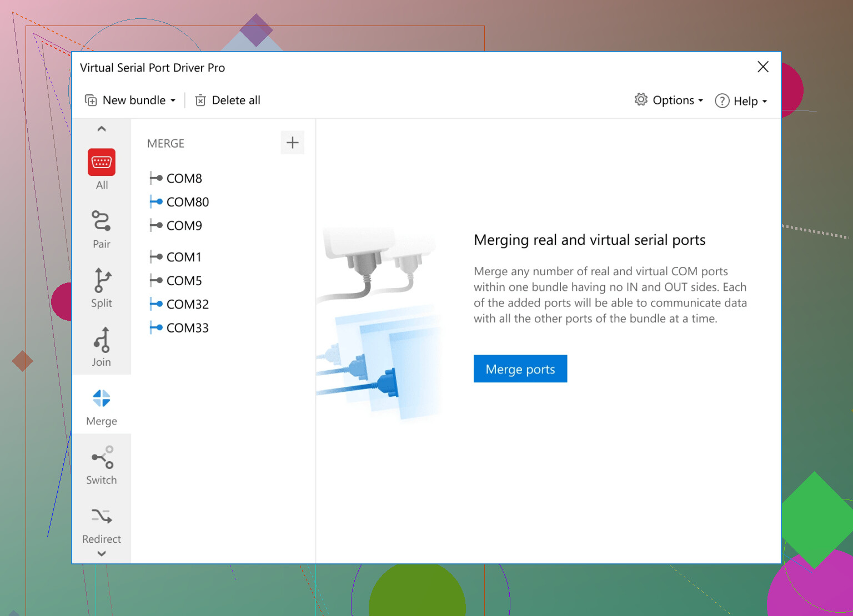
Task: Select the Merge bundle icon
Action: (101, 398)
